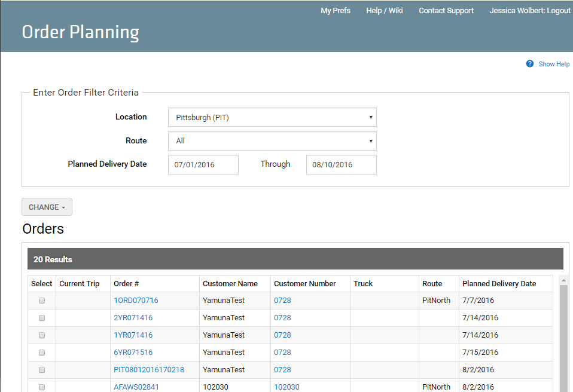This screenshot has width=573, height=392.
Task: Toggle checkbox for order AFAWS02841
Action: 42,387
